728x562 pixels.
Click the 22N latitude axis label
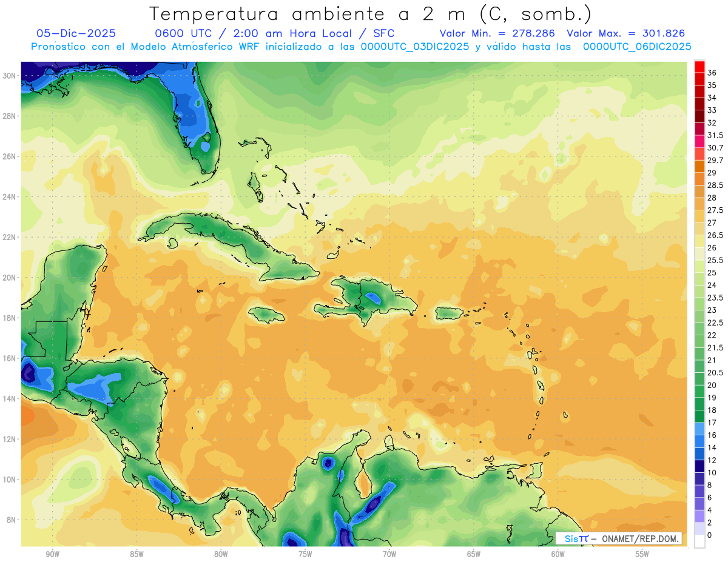(x=10, y=237)
